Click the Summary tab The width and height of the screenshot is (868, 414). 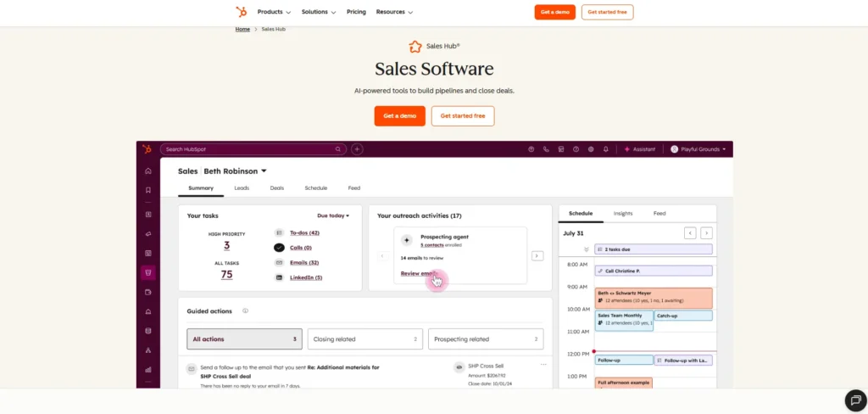tap(201, 187)
